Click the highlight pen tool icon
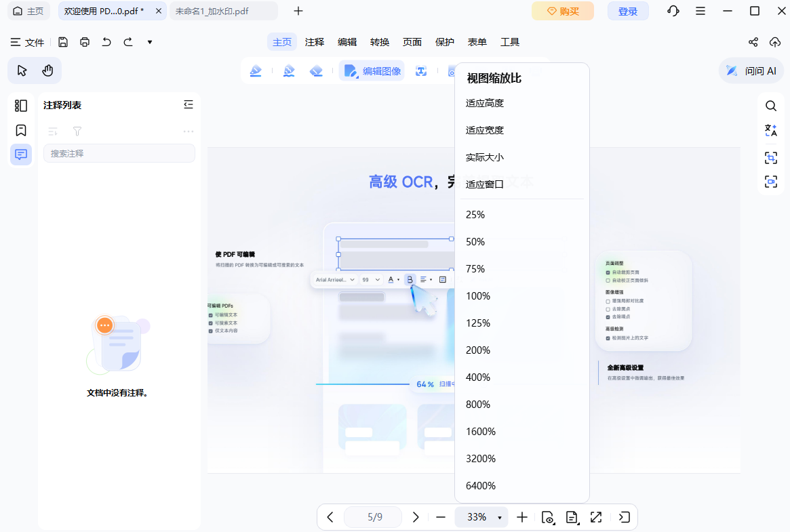The image size is (790, 532). pos(256,71)
